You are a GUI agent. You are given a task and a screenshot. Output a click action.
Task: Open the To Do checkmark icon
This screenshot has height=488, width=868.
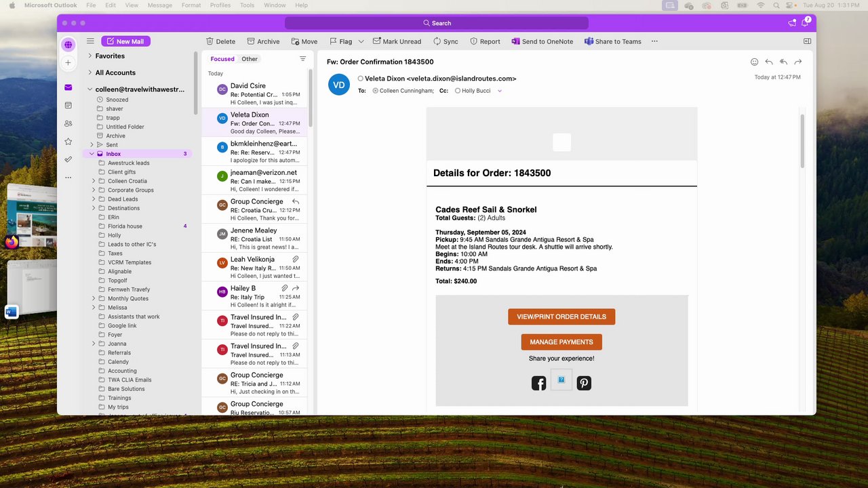68,159
